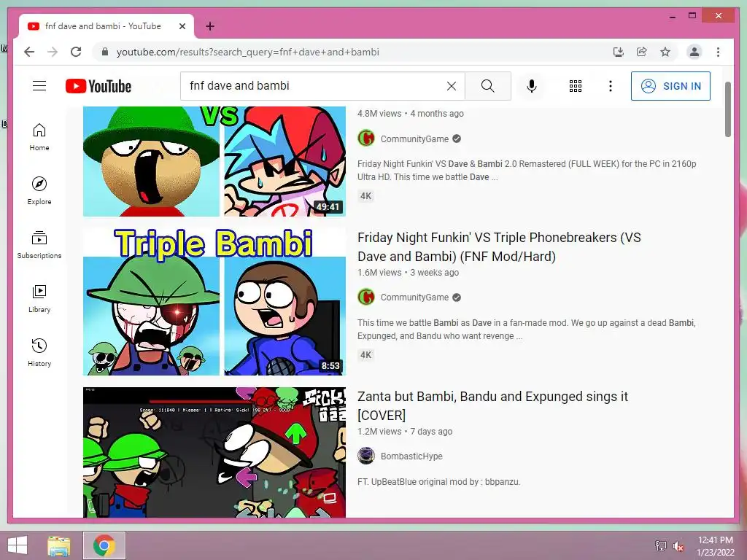
Task: Open YouTube settings three-dot menu
Action: click(x=611, y=86)
